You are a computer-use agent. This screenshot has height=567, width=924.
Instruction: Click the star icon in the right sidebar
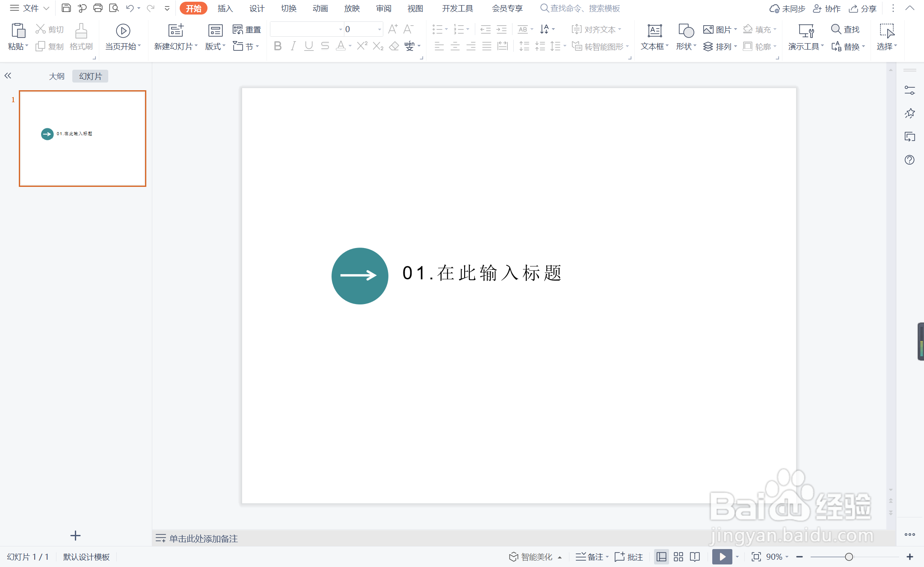click(x=909, y=113)
